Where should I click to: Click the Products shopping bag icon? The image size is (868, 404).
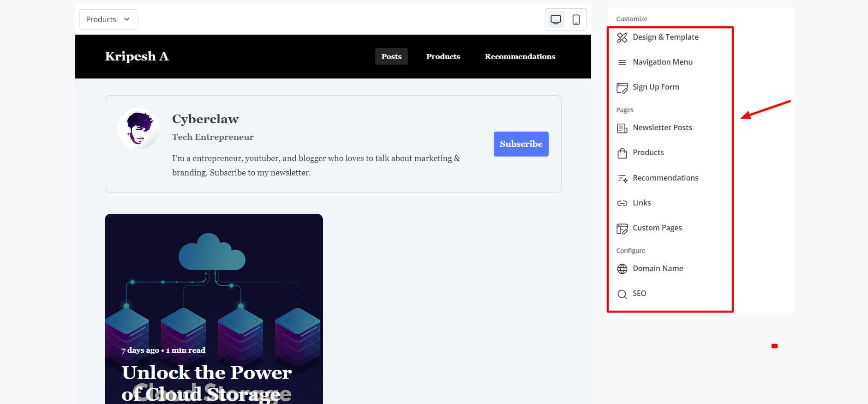622,153
